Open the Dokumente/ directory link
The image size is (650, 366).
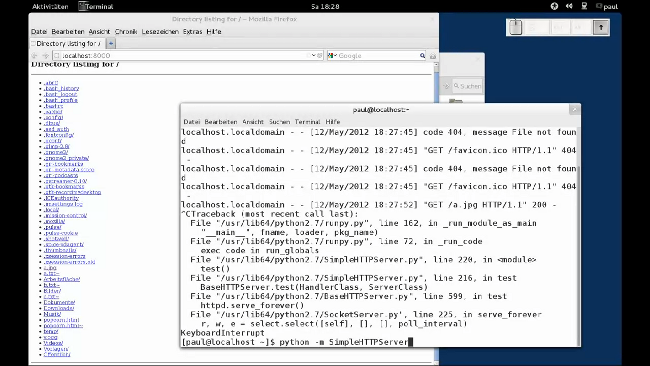(59, 303)
